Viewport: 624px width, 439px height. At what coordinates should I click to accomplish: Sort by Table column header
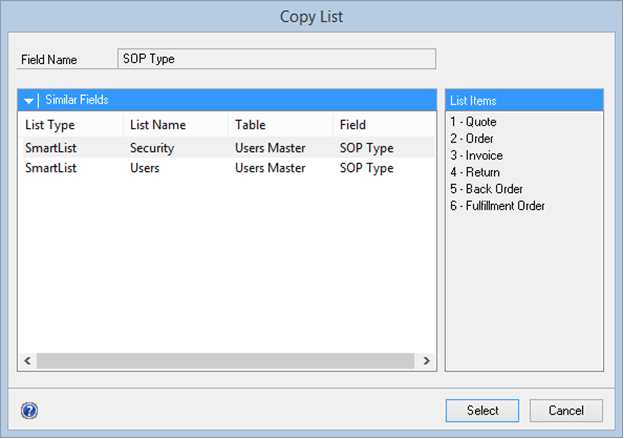tap(250, 125)
